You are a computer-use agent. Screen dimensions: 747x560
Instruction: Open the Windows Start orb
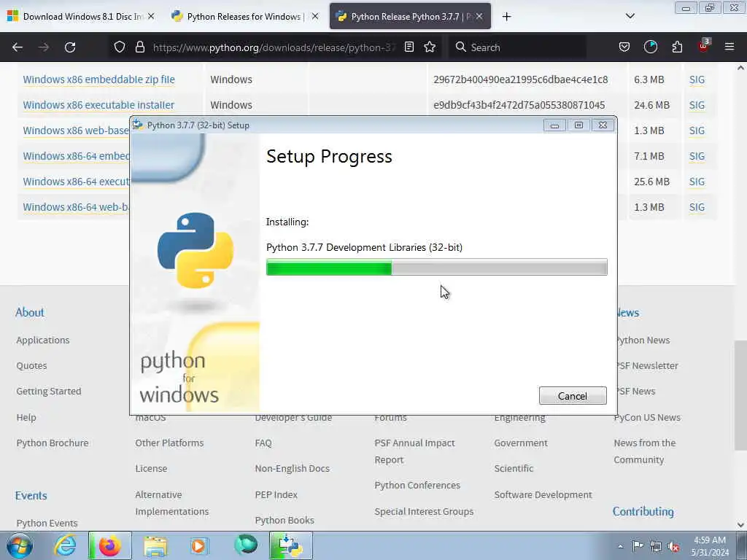pos(20,545)
